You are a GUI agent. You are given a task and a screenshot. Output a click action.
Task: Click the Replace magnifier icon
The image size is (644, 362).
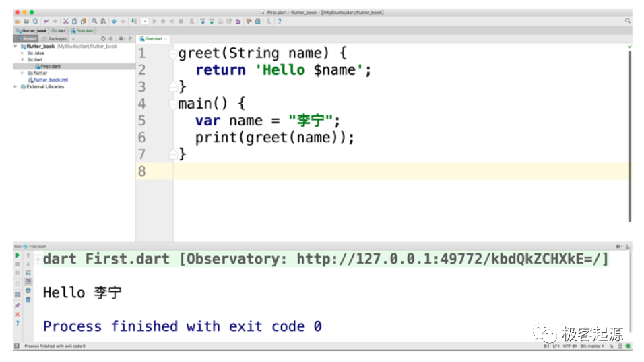(x=103, y=22)
